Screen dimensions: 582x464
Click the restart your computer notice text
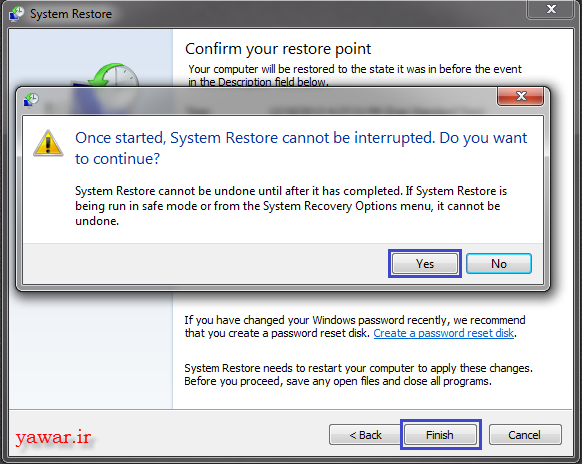pos(359,375)
